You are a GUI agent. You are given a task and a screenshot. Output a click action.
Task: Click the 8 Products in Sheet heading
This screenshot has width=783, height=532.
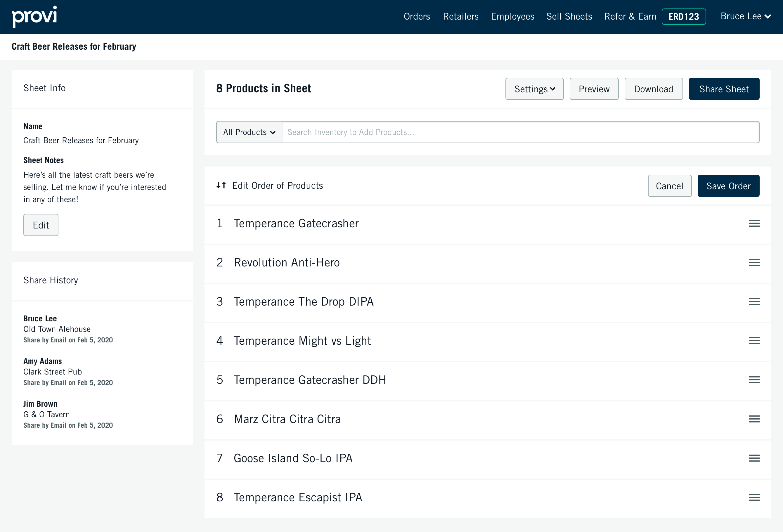pos(264,88)
